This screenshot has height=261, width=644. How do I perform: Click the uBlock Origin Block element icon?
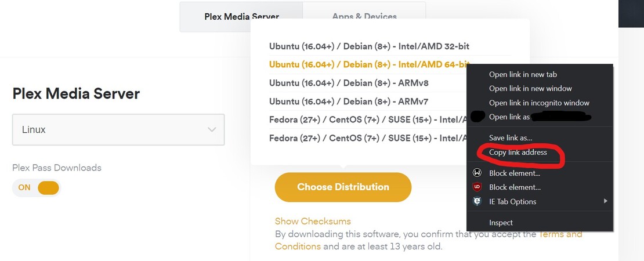point(477,187)
